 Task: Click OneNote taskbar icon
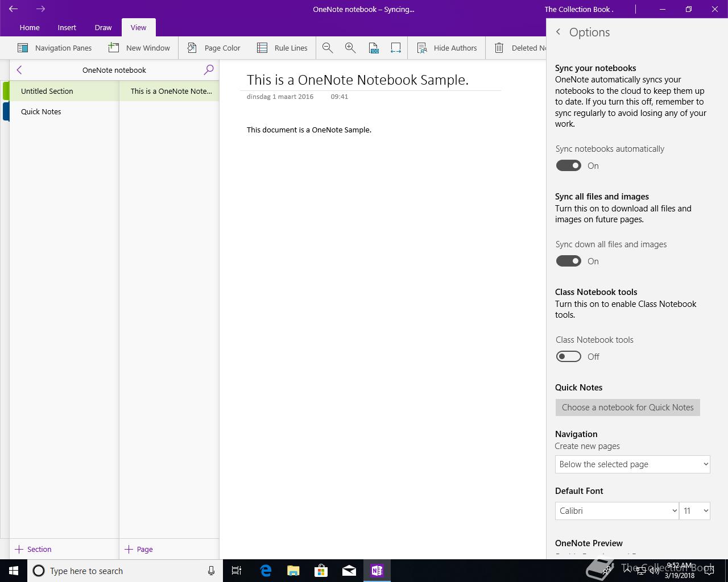pyautogui.click(x=377, y=571)
